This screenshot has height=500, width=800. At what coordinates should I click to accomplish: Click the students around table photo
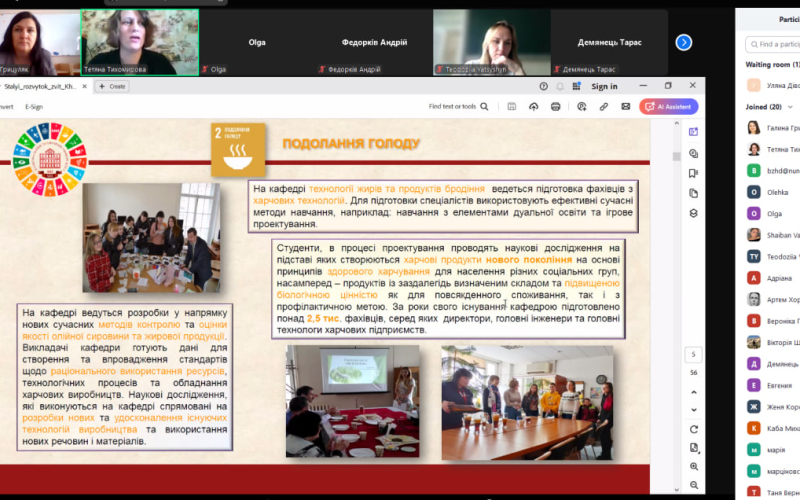(152, 238)
